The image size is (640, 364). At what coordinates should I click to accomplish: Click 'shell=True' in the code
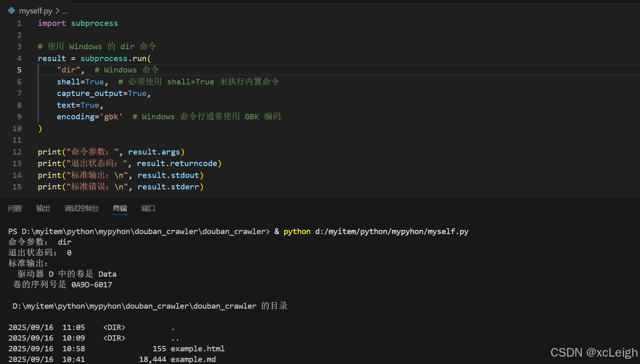[x=80, y=82]
